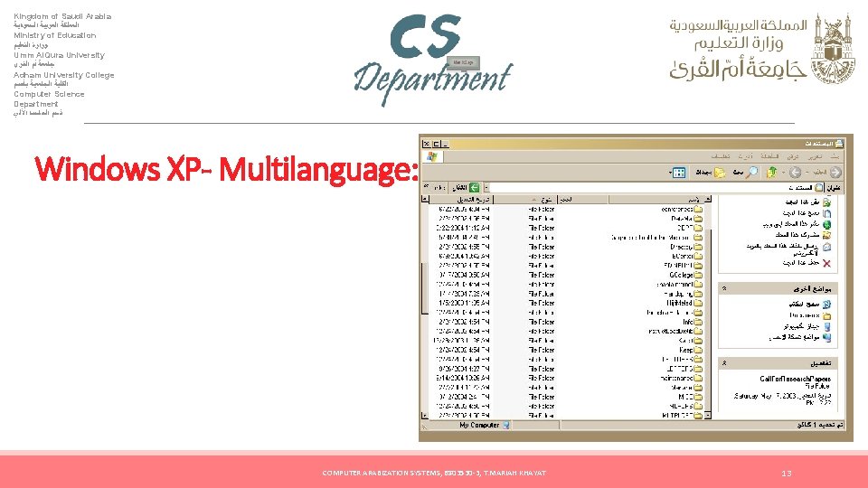Select the Directory folder
The image size is (868, 488).
pyautogui.click(x=686, y=247)
